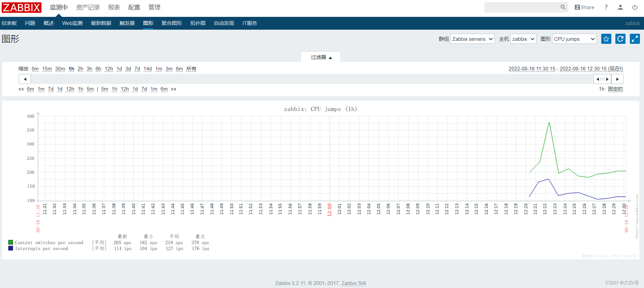644x288 pixels.
Task: Click the right arrow of time scrollbar
Action: [617, 79]
